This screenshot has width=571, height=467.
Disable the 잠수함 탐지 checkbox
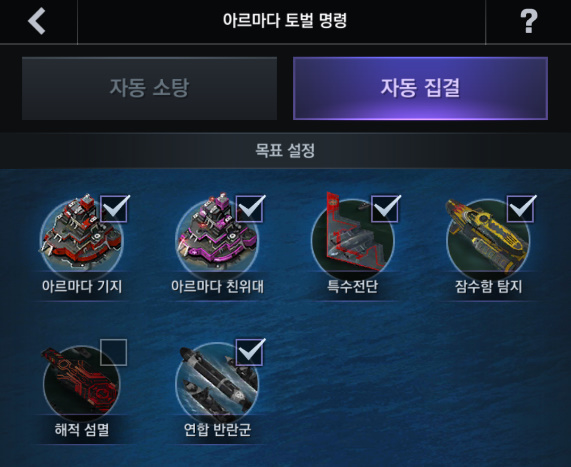[521, 209]
